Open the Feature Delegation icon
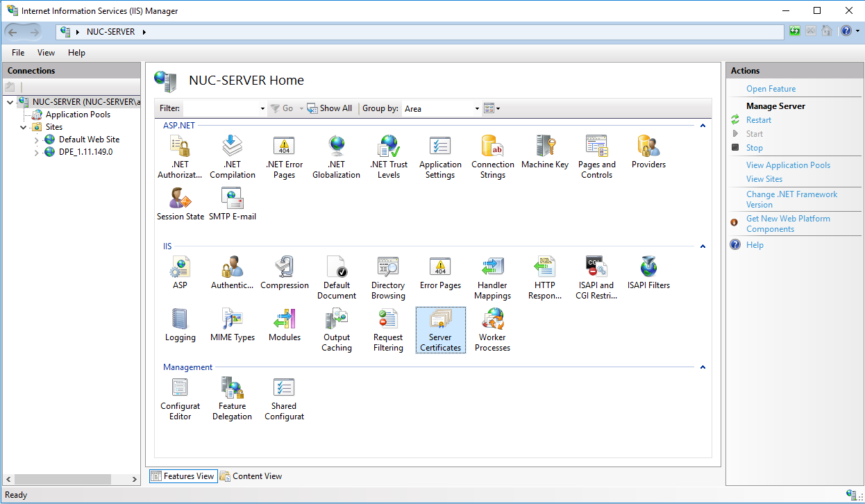 click(x=232, y=398)
